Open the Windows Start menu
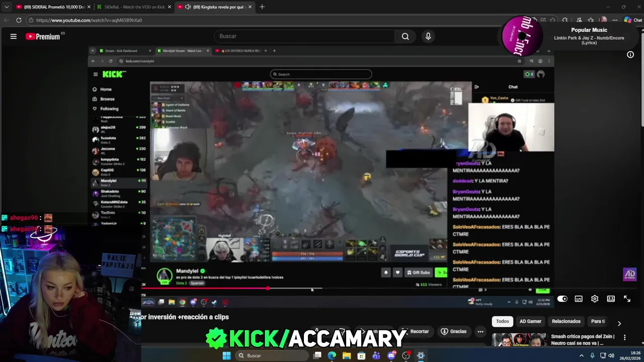This screenshot has height=362, width=644. coord(226,355)
